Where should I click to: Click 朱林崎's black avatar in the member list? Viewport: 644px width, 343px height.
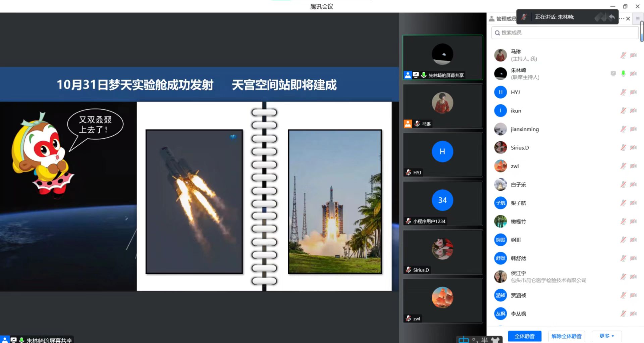click(500, 73)
